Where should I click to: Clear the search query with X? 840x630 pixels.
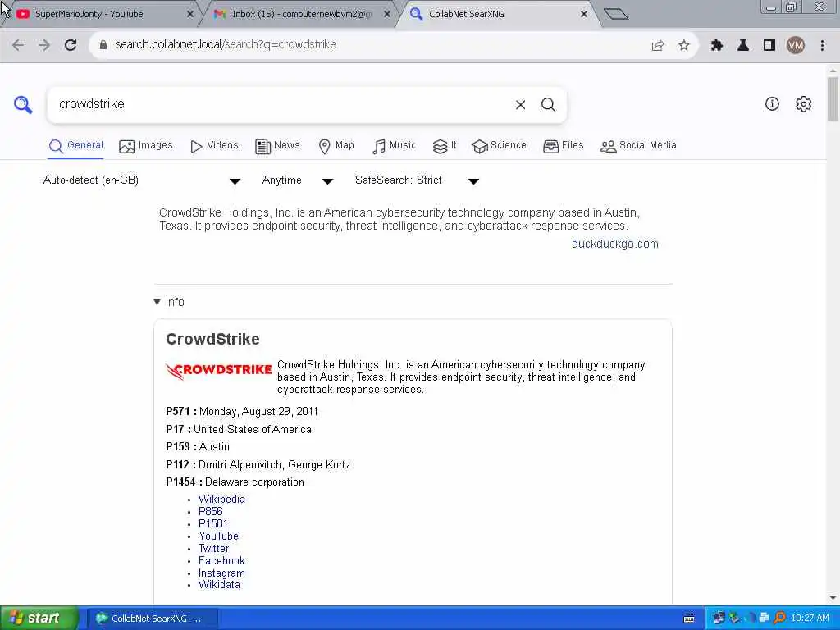520,105
